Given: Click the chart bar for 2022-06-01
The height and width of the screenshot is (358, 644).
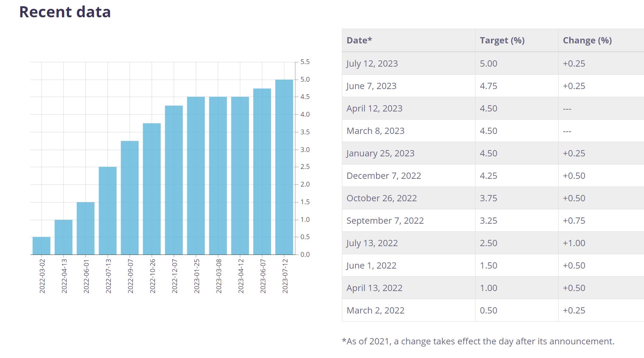Looking at the screenshot, I should pyautogui.click(x=86, y=228).
